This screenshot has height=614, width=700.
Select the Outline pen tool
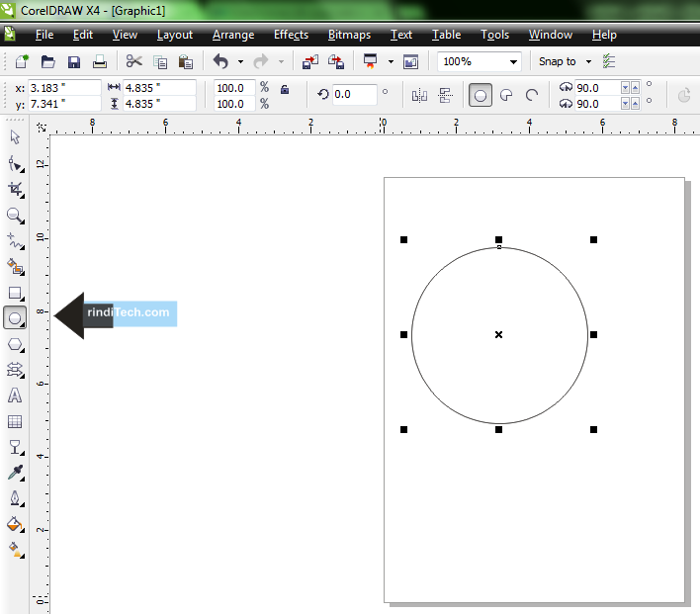16,498
